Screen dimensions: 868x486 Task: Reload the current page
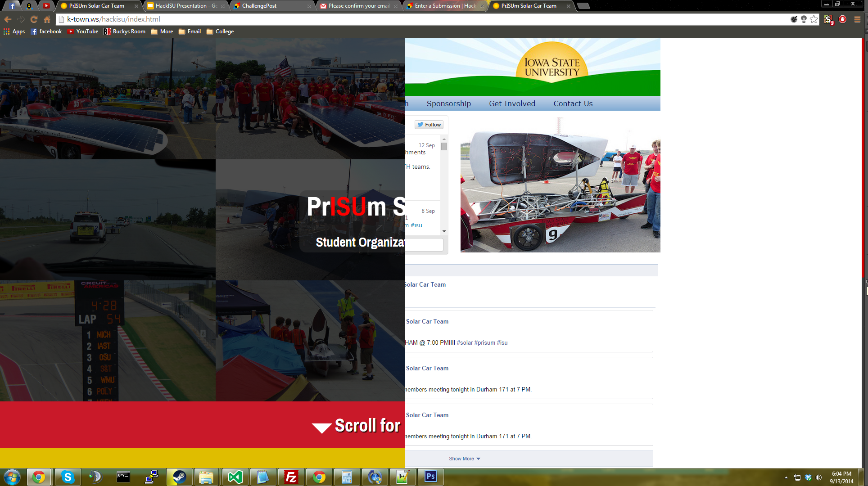click(x=34, y=19)
